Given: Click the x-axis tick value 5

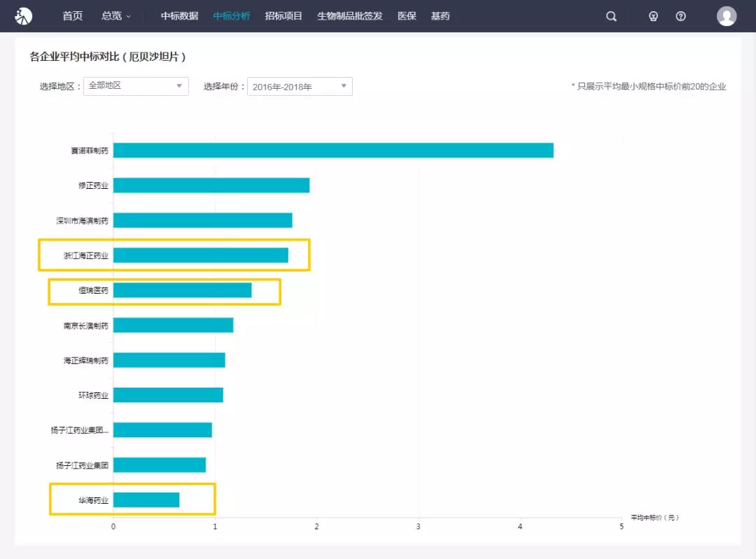Looking at the screenshot, I should coord(622,527).
